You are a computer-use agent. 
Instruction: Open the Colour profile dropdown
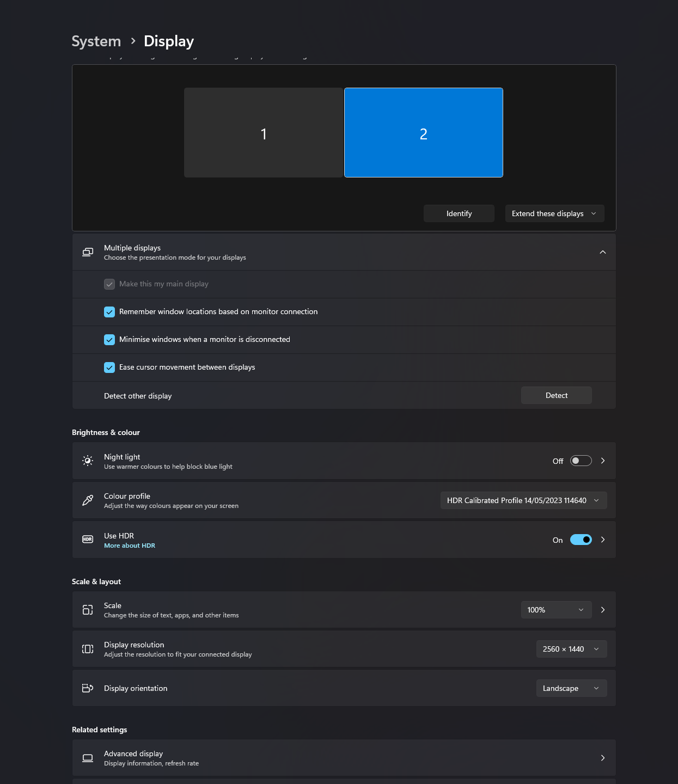[523, 500]
